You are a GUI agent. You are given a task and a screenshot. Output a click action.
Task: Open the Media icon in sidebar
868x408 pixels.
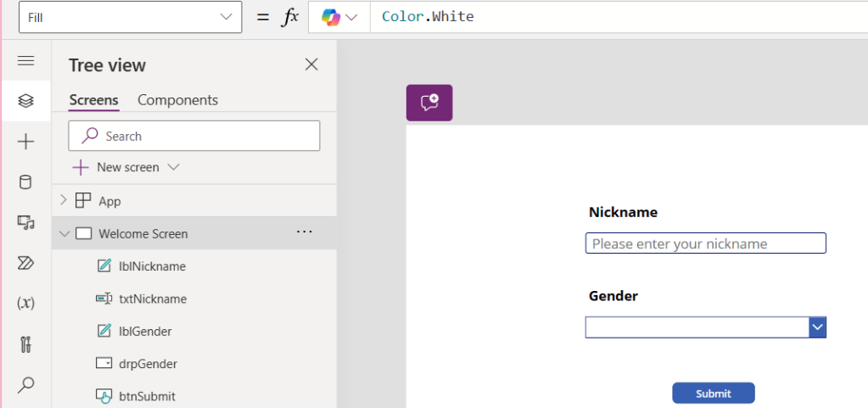tap(25, 223)
